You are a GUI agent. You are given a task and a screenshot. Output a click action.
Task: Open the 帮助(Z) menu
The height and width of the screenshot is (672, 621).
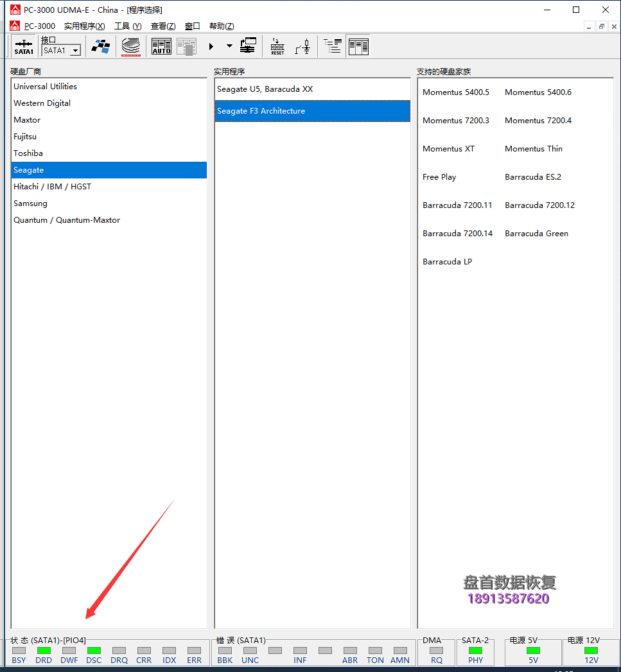(222, 26)
